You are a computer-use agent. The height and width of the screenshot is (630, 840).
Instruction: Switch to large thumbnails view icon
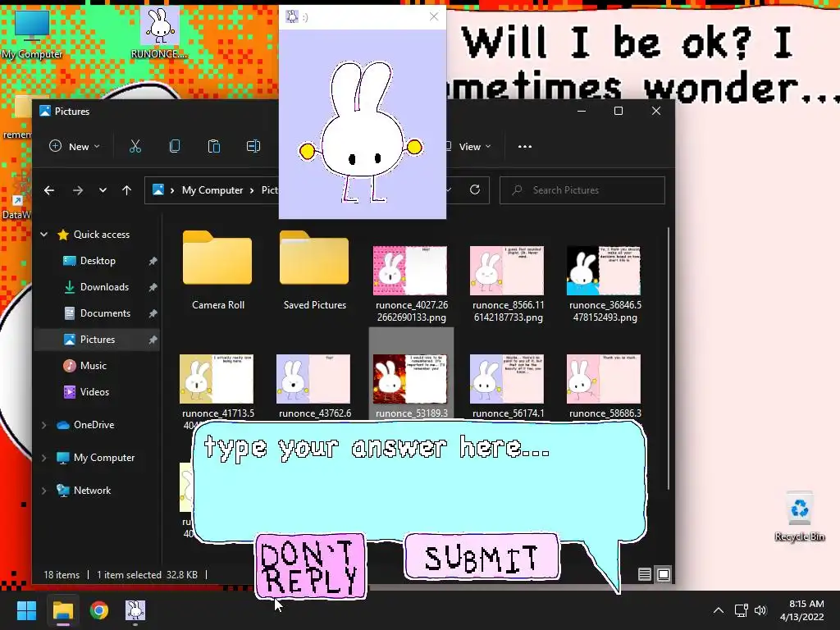click(663, 574)
